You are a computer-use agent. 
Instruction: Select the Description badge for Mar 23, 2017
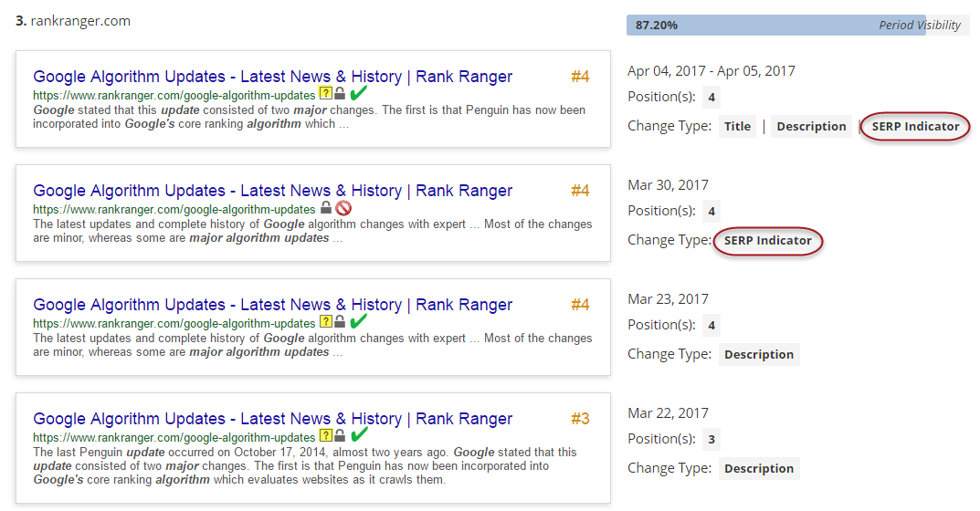(x=759, y=354)
